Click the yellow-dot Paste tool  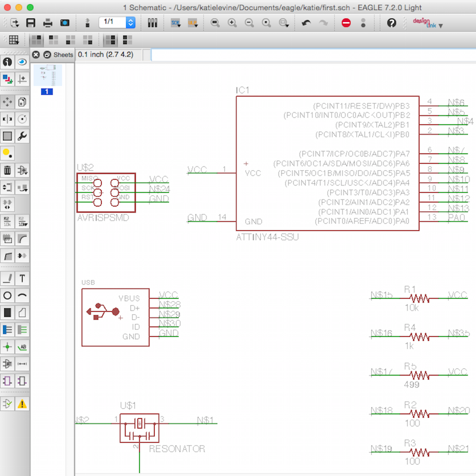click(x=7, y=153)
